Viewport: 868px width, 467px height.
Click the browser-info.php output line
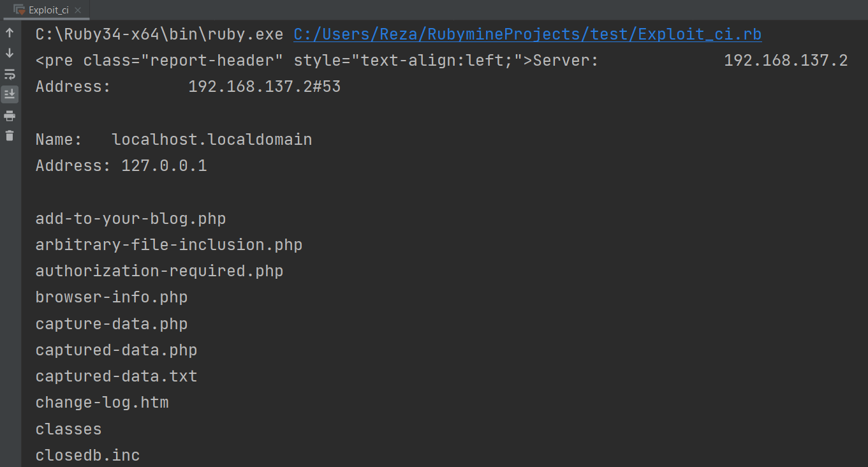click(x=112, y=297)
